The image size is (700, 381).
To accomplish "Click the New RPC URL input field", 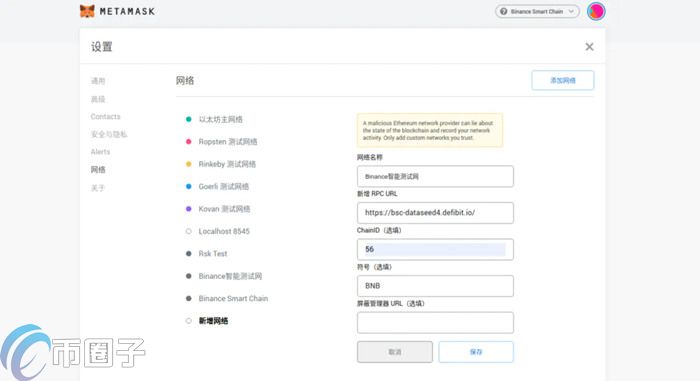I will (435, 213).
